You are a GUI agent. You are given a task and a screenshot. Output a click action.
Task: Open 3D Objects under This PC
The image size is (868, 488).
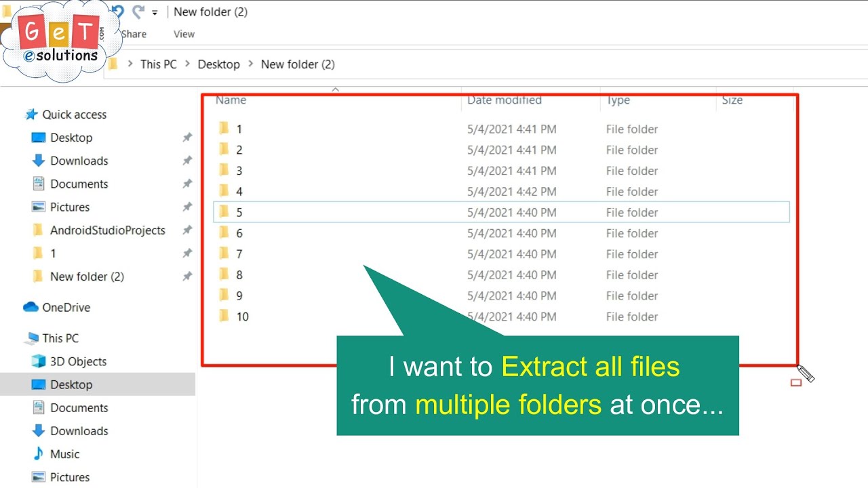coord(78,361)
